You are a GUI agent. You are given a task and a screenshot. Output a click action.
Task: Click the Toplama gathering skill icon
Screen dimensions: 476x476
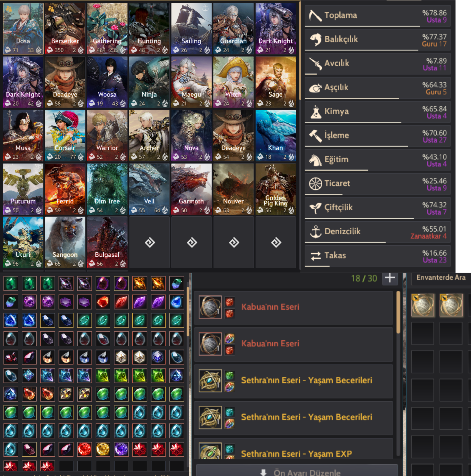coord(315,15)
